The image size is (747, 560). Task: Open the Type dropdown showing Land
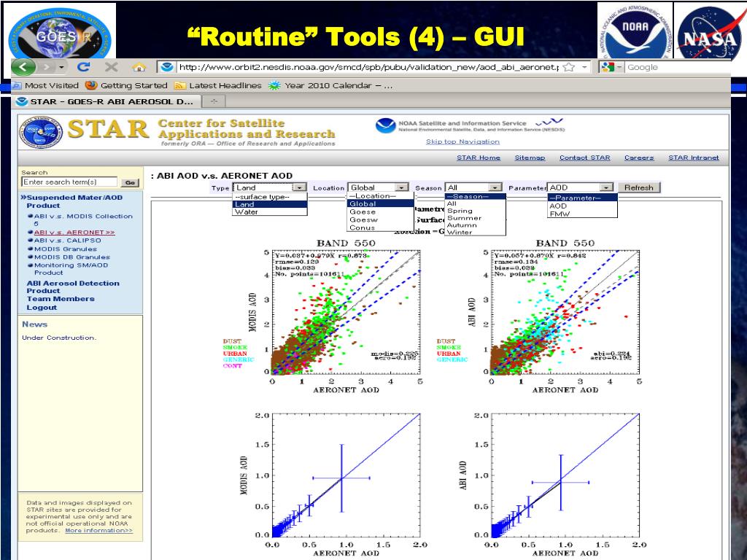coord(270,187)
